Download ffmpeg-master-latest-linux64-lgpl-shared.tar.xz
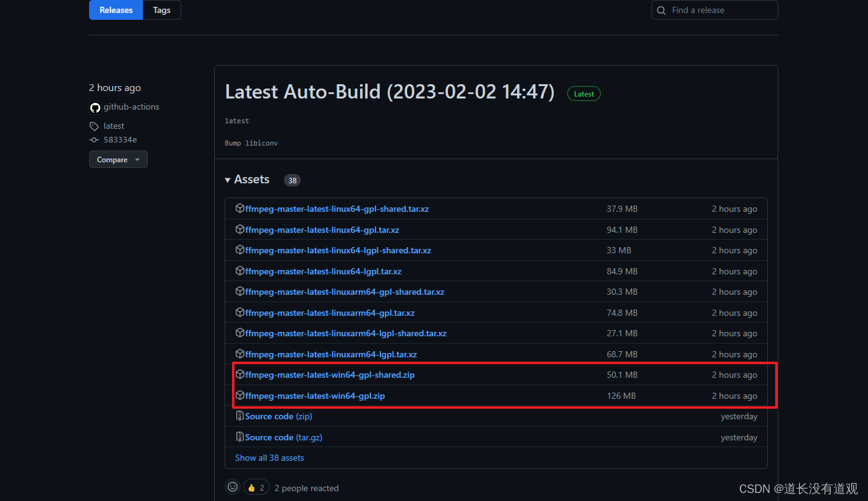 [x=338, y=250]
